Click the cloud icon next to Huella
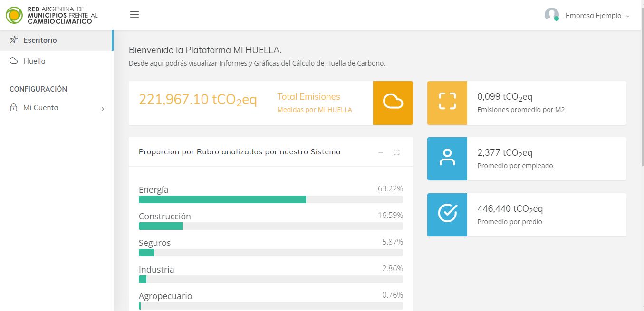 point(14,61)
